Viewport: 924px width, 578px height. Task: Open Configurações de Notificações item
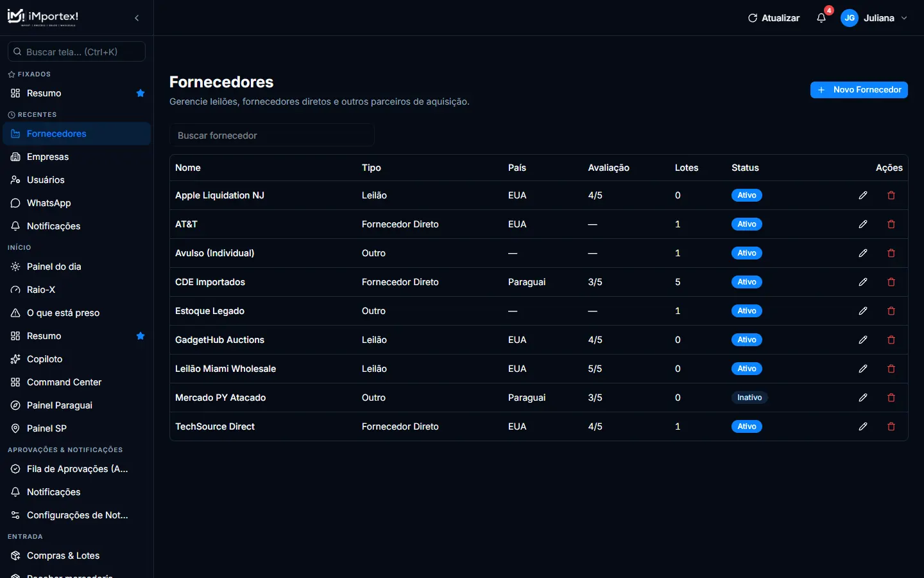tap(77, 515)
